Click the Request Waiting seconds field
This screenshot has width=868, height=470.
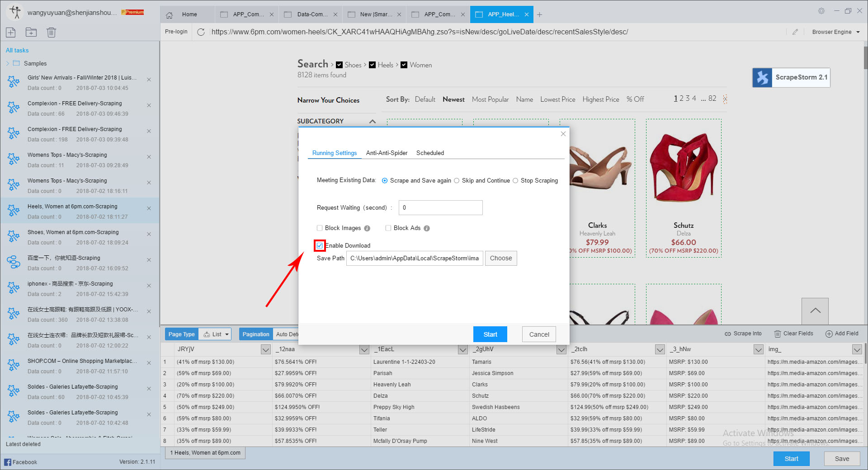(441, 208)
